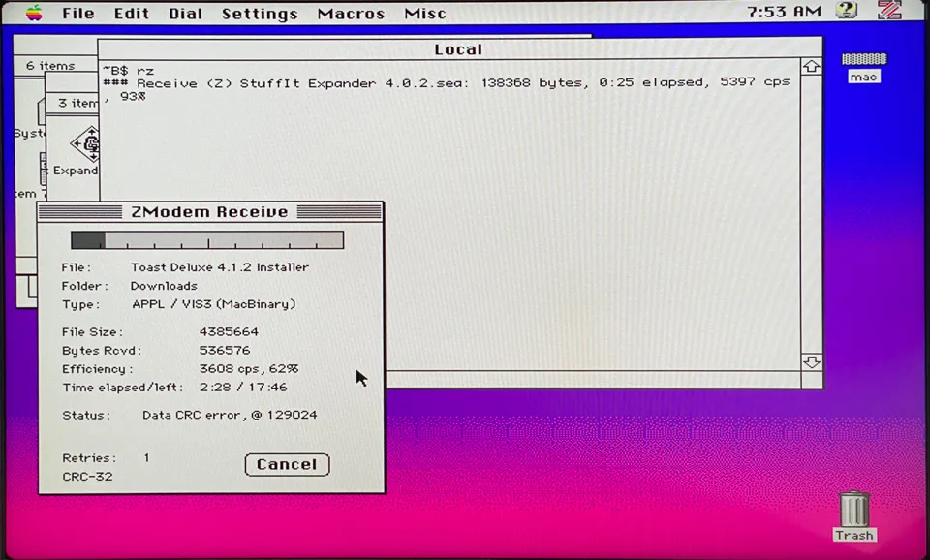Viewport: 930px width, 560px height.
Task: Click the ZModem Receive dialog title bar
Action: pyautogui.click(x=209, y=211)
